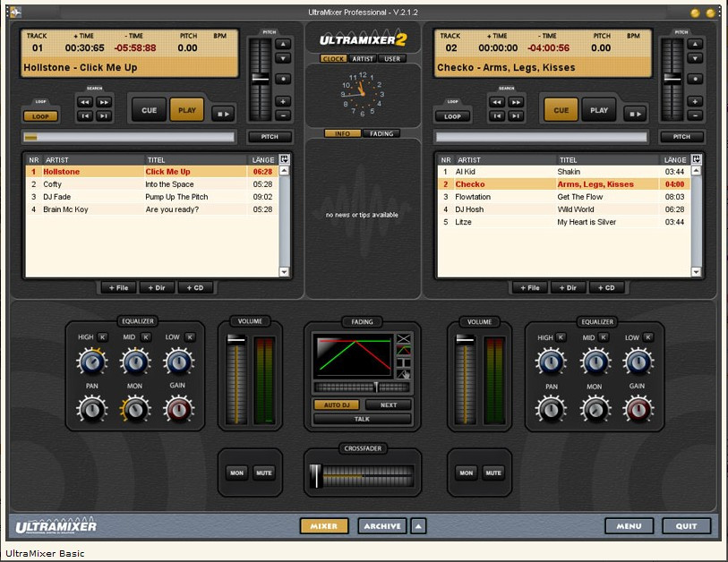Click right deck pitch up arrow
This screenshot has width=728, height=562.
(x=695, y=44)
